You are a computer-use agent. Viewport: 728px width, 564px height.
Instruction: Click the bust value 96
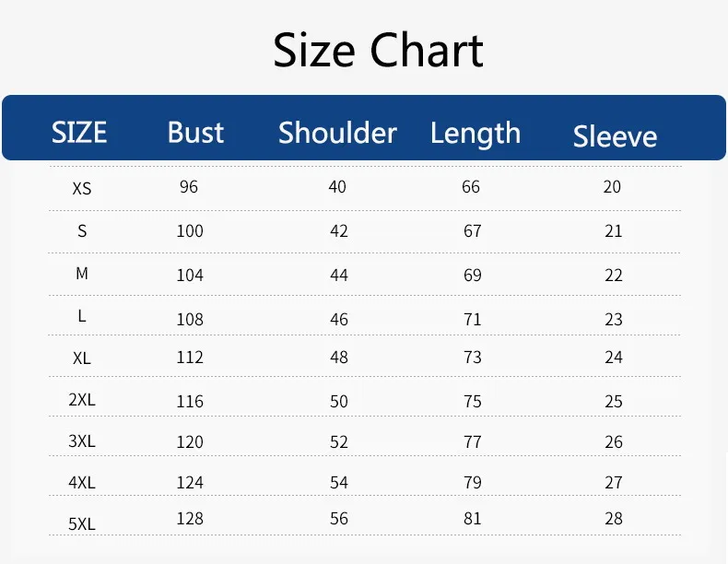pyautogui.click(x=189, y=186)
